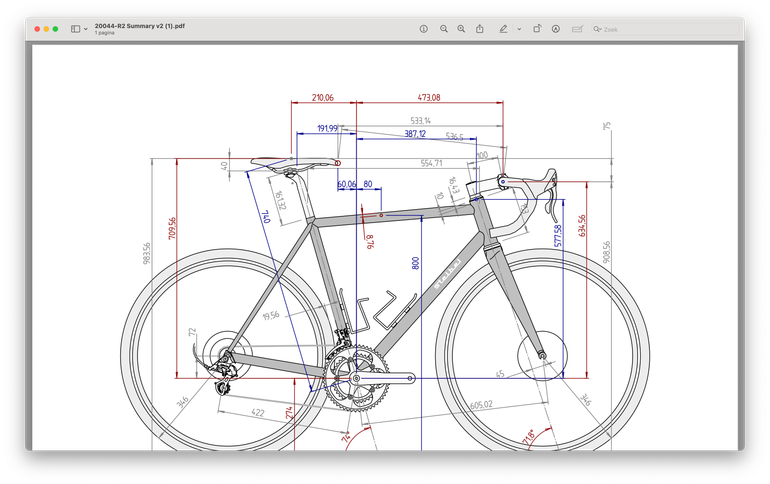Click the gray 533.14 dimension
This screenshot has height=484, width=770.
[420, 120]
